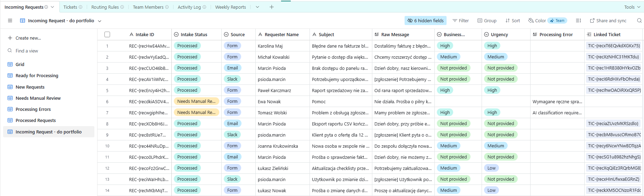
Task: Open the Grid view in sidebar
Action: [49, 64]
